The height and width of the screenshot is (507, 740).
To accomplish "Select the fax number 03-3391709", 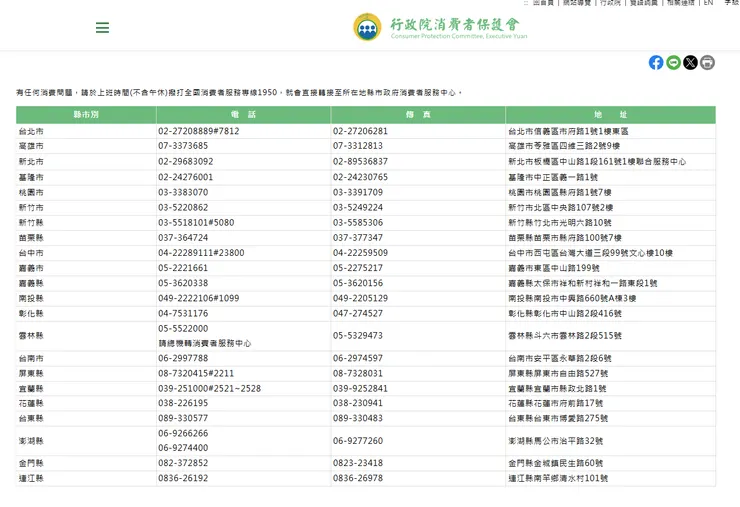I will click(358, 193).
